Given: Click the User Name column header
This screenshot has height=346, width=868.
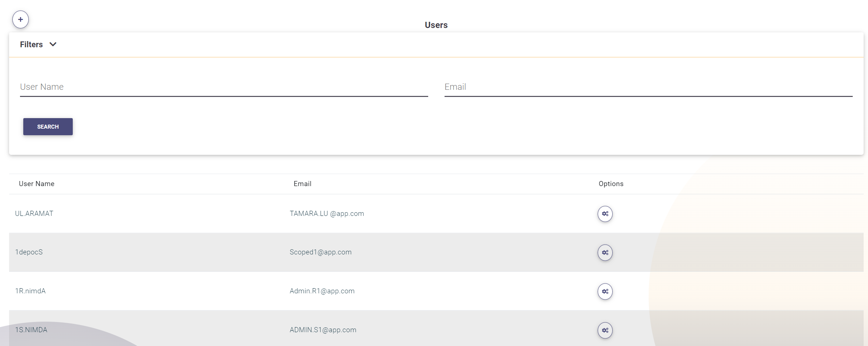Looking at the screenshot, I should (x=37, y=184).
